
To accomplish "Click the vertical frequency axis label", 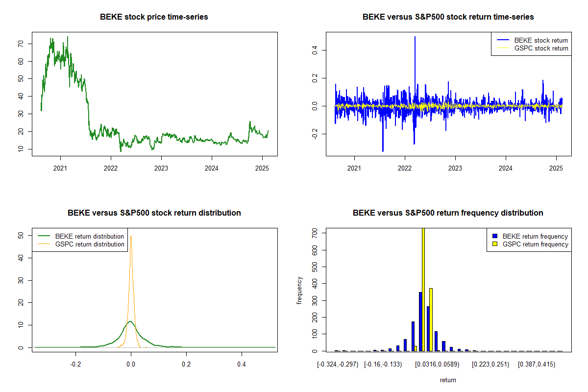I will click(x=299, y=291).
